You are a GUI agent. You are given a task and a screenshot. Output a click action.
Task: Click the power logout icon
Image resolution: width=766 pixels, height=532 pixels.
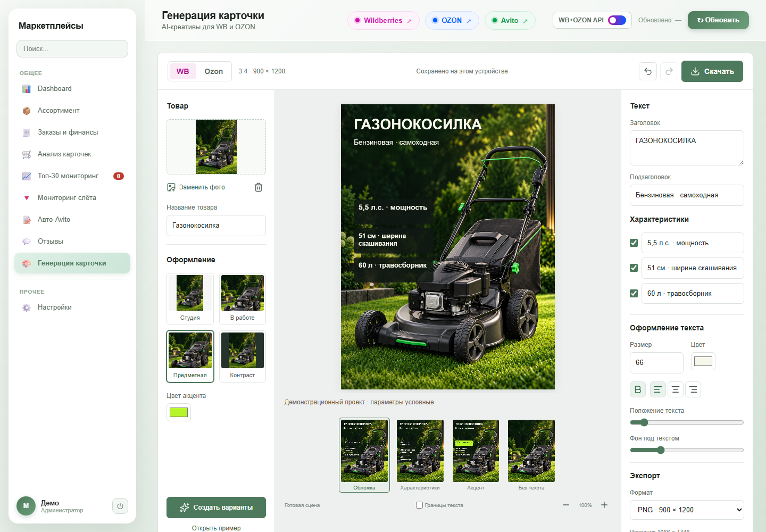point(120,506)
